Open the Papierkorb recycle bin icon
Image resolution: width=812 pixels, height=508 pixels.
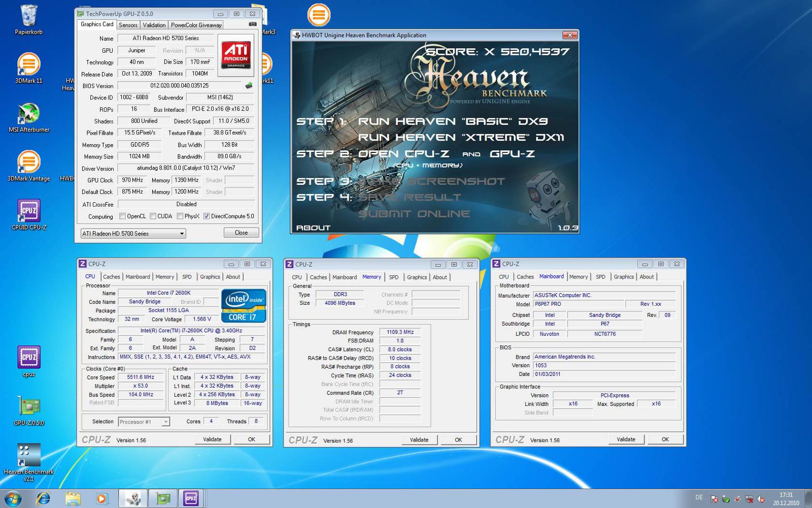(29, 19)
